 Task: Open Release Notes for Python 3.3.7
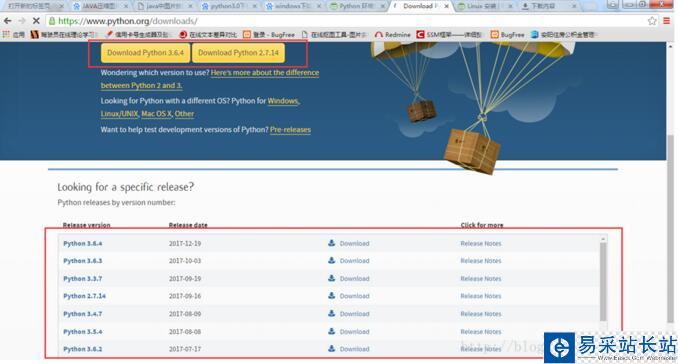coord(481,278)
